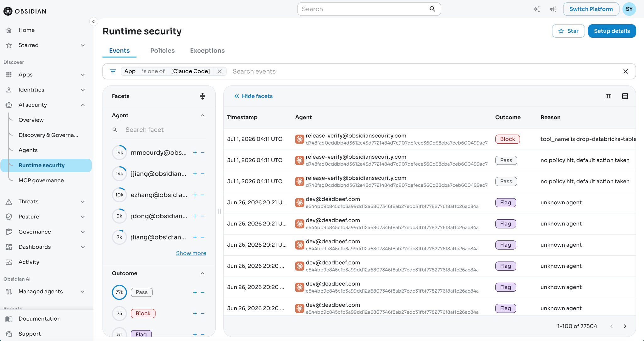
Task: Open the Block event from release-verify
Action: point(430,139)
